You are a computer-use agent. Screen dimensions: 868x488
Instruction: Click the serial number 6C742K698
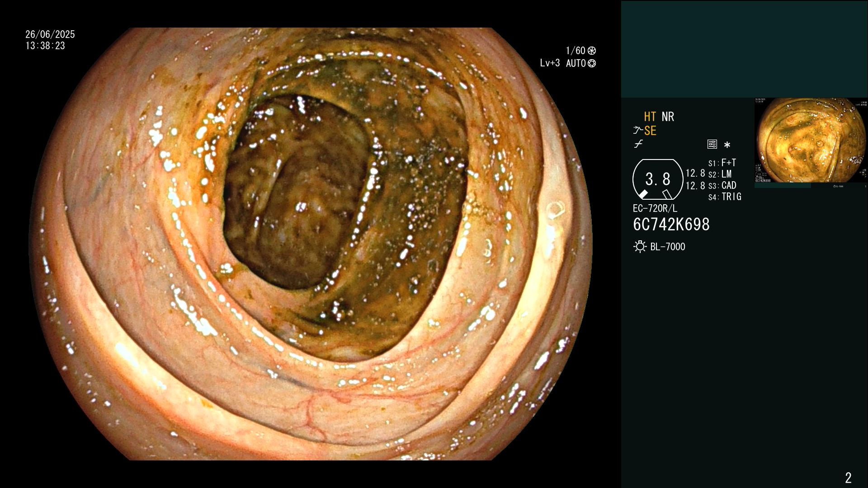pyautogui.click(x=671, y=225)
